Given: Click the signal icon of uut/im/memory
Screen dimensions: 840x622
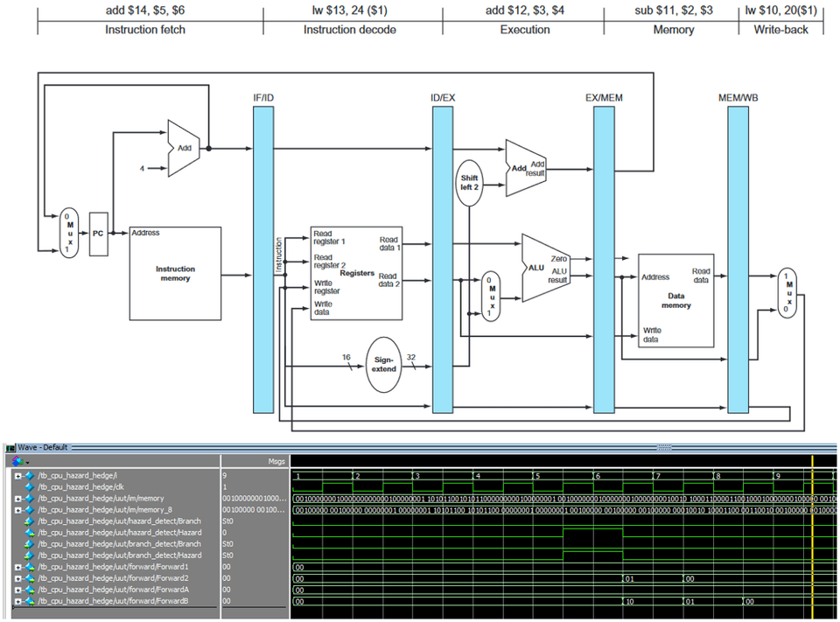Looking at the screenshot, I should pyautogui.click(x=30, y=499).
